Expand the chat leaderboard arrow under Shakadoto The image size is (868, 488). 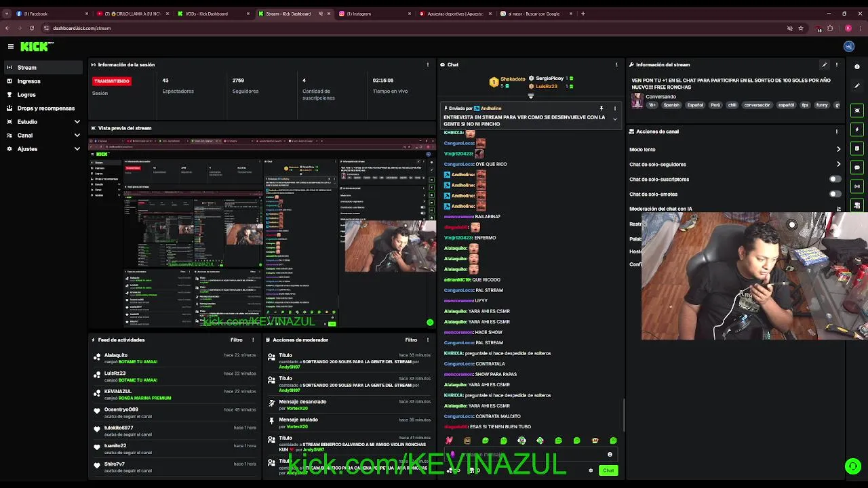(531, 96)
